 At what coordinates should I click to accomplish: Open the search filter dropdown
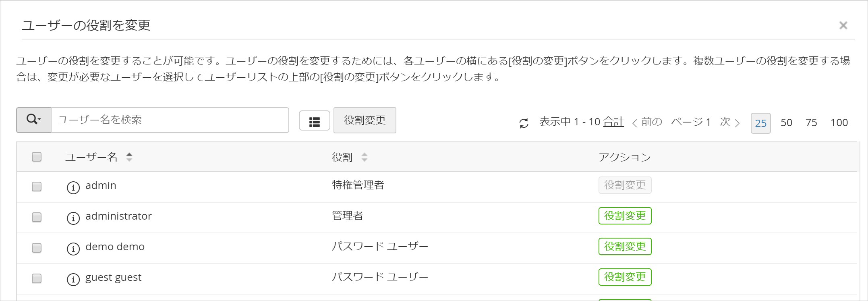coord(34,120)
